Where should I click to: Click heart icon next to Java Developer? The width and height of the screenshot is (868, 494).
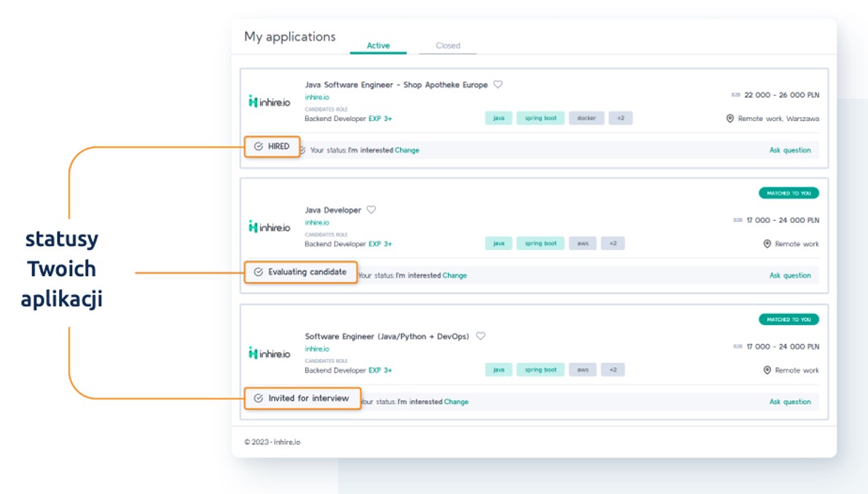[371, 210]
